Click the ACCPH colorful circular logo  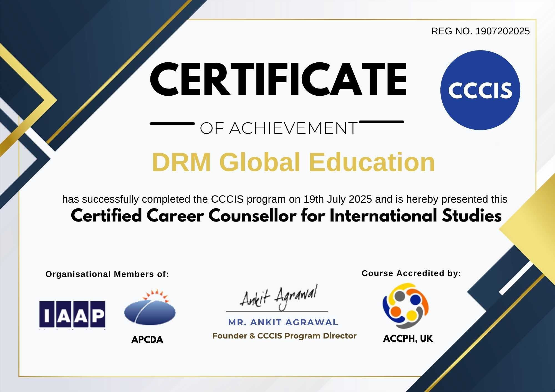coord(406,306)
